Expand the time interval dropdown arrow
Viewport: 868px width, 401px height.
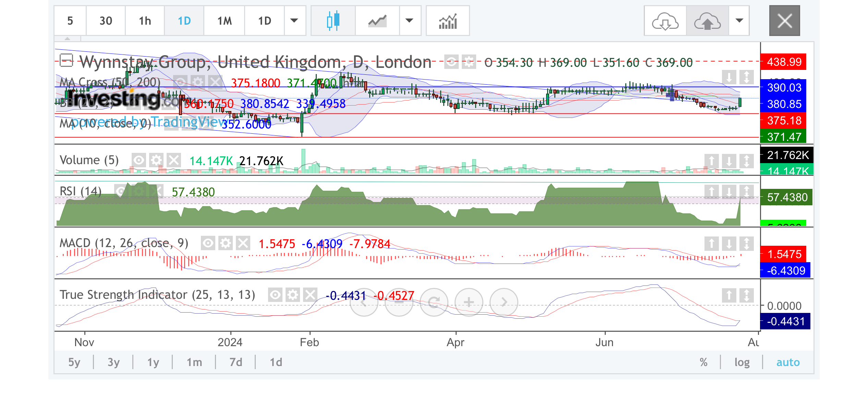pyautogui.click(x=294, y=21)
